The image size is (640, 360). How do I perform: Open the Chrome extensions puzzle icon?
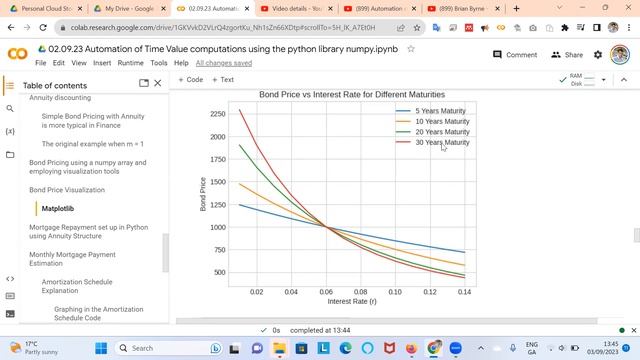coord(564,28)
